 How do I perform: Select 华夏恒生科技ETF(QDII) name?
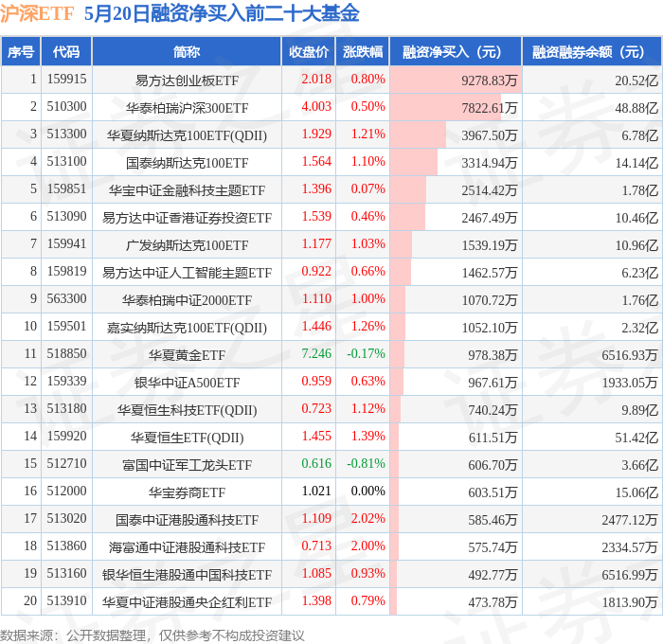click(x=187, y=410)
